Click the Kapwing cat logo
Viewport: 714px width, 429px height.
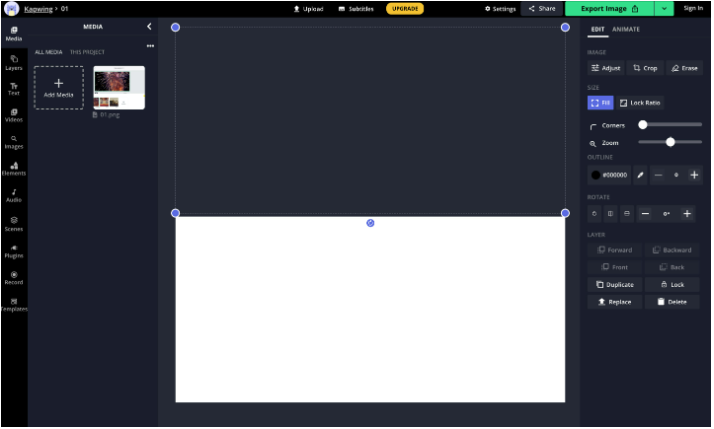[x=11, y=9]
